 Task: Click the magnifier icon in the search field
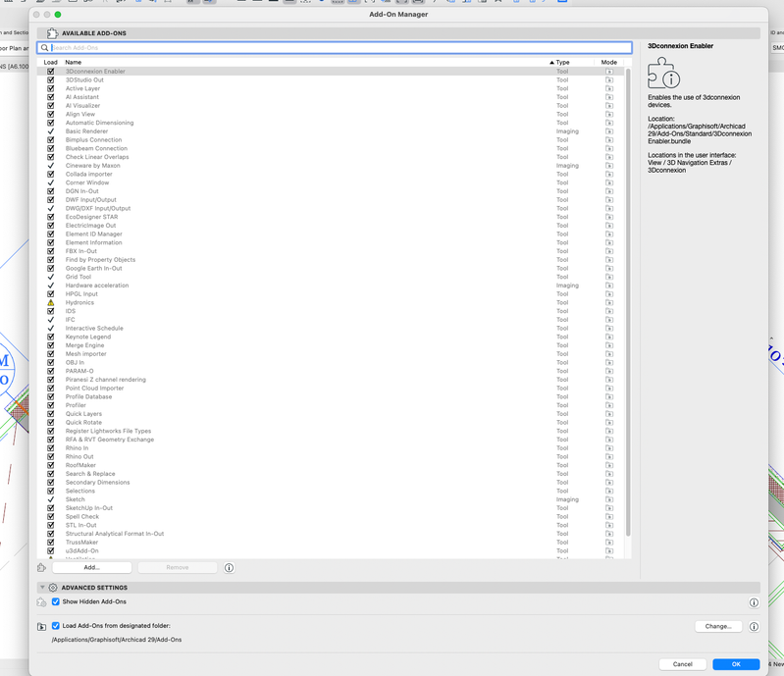[44, 47]
